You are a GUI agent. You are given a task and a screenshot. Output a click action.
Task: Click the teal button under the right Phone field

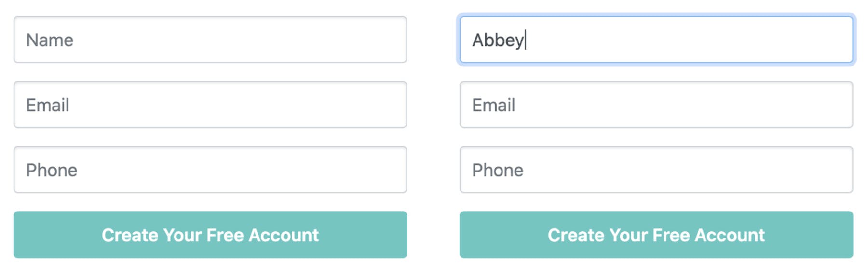pyautogui.click(x=656, y=235)
